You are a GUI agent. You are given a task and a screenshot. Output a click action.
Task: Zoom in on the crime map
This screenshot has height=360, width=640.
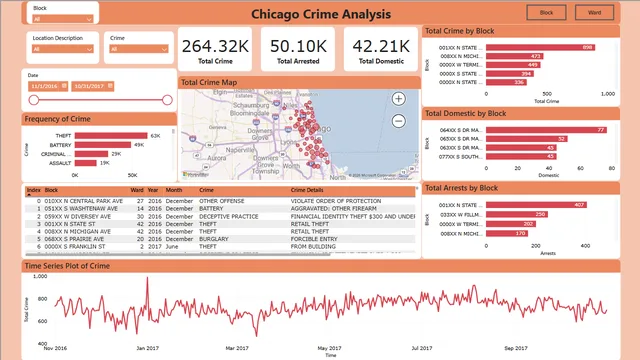pos(398,99)
